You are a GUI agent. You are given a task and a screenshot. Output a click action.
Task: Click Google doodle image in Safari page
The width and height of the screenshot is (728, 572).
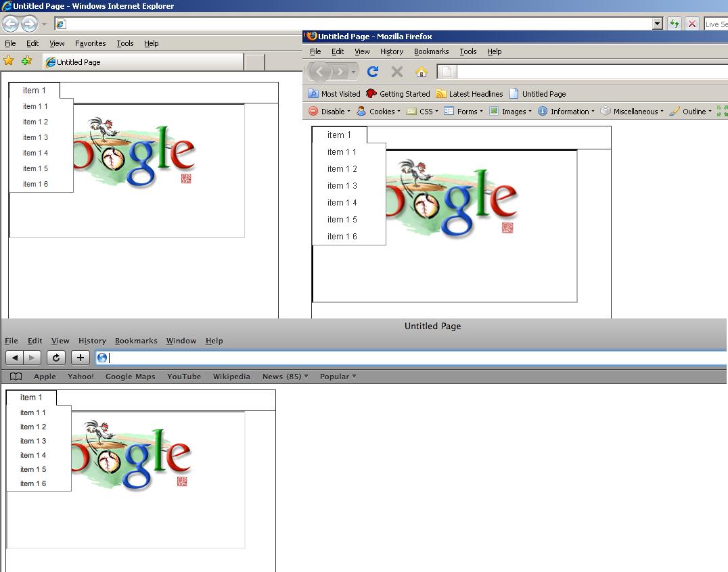(x=131, y=454)
